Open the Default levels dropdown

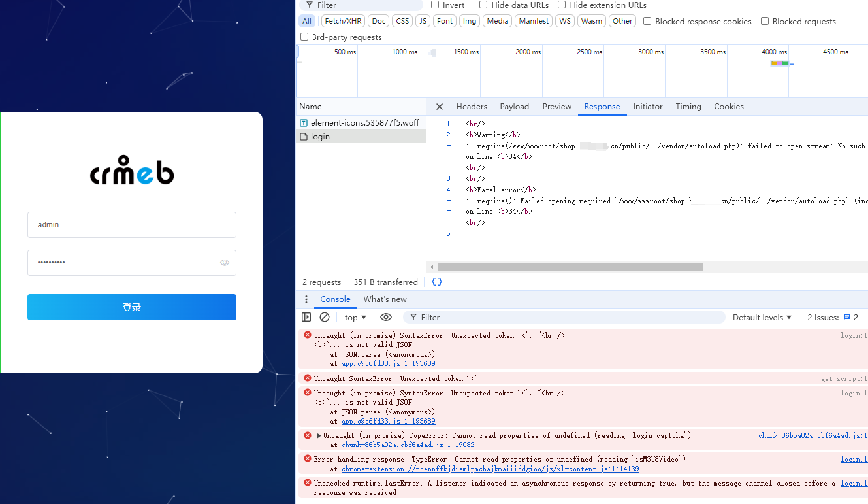coord(762,318)
